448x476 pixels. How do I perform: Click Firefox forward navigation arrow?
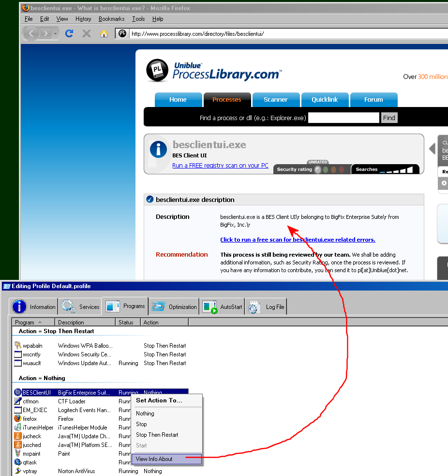point(46,33)
